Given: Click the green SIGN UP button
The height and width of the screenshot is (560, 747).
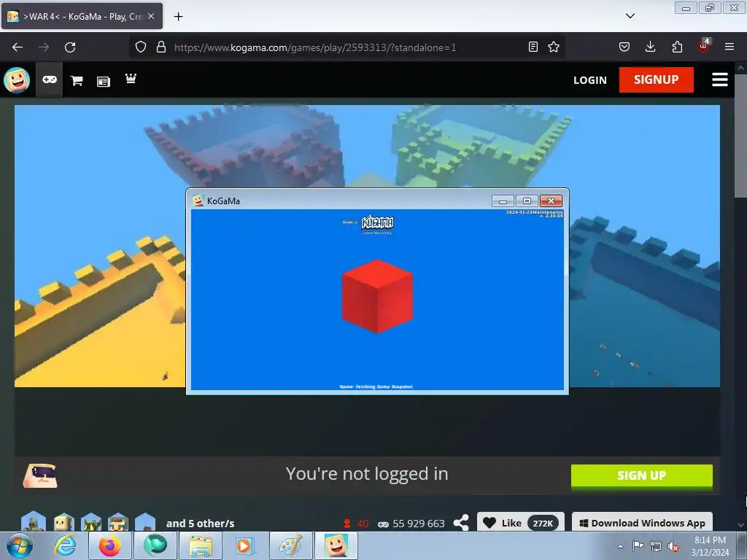Looking at the screenshot, I should point(641,475).
